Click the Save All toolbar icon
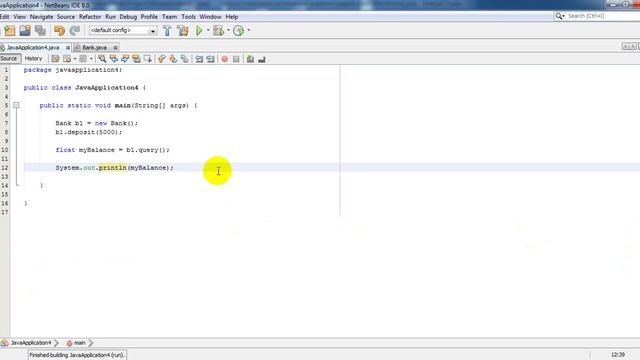This screenshot has width=640, height=360. (40, 31)
